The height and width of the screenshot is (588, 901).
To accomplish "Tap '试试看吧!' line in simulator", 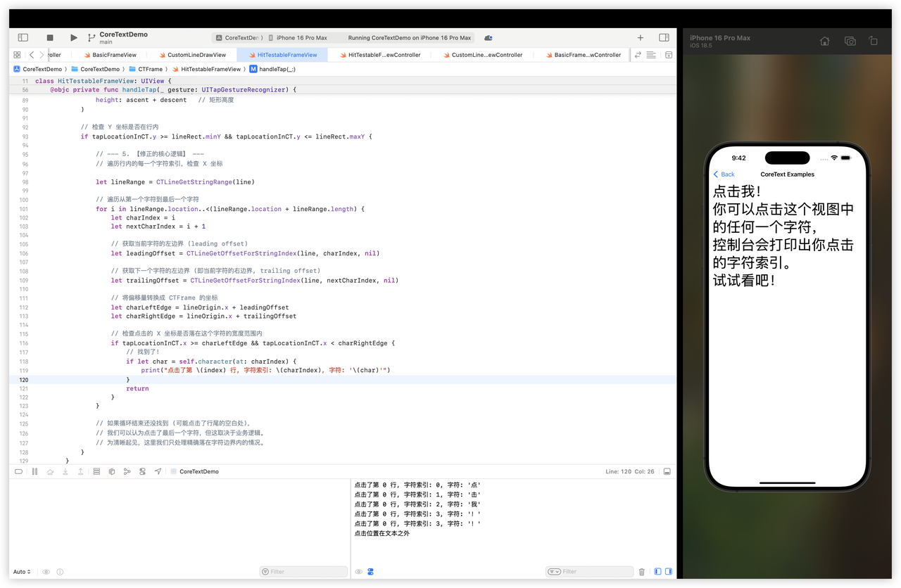I will [x=744, y=280].
